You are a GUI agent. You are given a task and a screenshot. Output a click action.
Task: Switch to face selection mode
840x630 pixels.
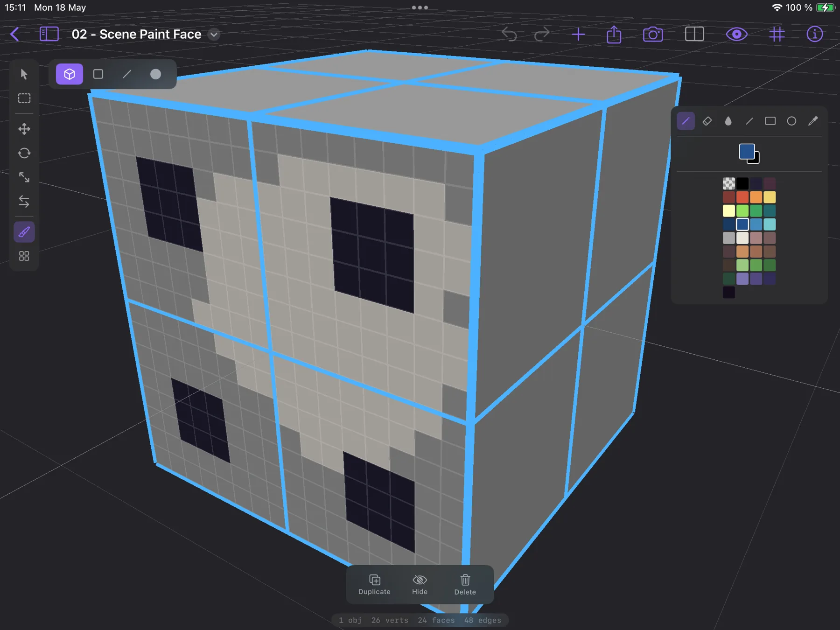point(98,74)
